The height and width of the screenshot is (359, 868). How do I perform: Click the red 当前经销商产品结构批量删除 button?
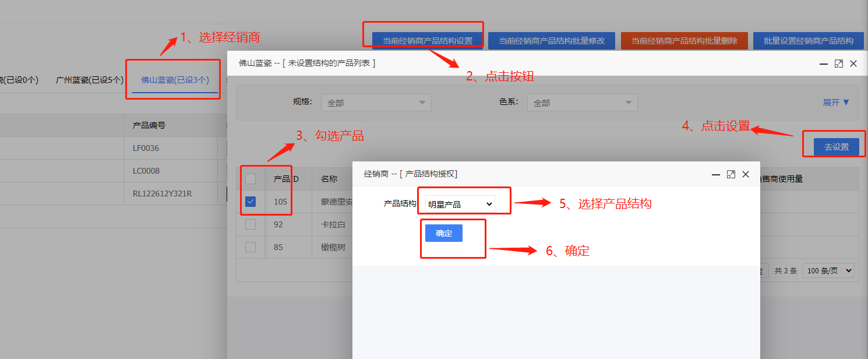pyautogui.click(x=684, y=41)
